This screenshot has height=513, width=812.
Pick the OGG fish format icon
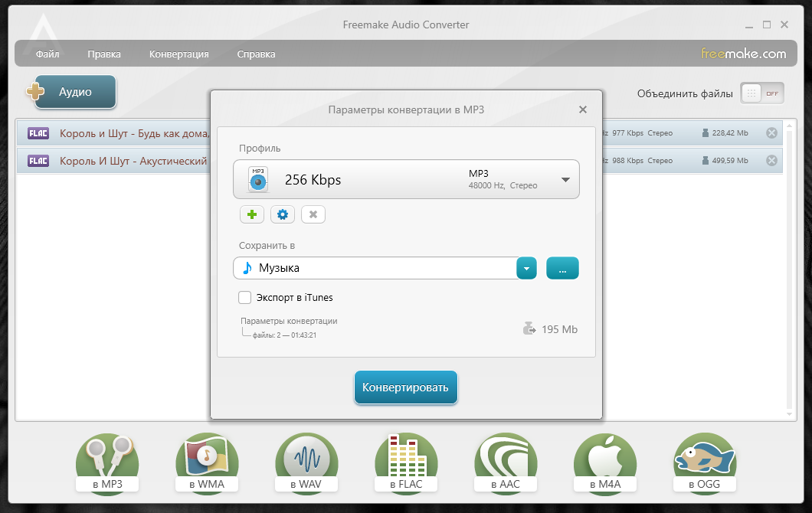pos(704,462)
